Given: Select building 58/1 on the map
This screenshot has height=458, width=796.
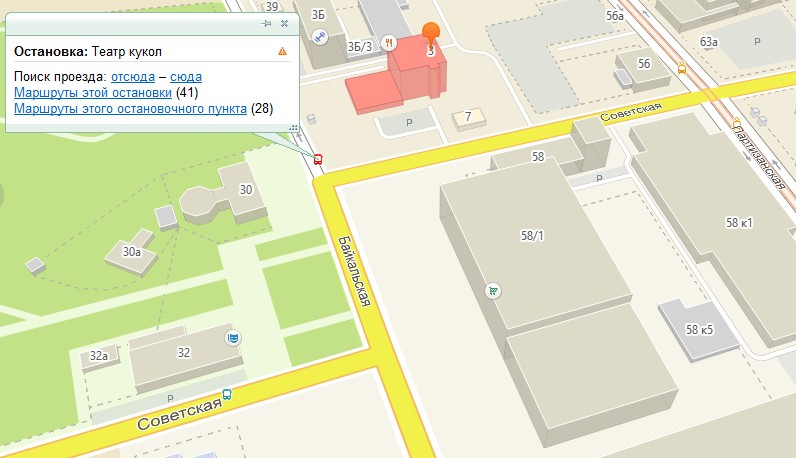Looking at the screenshot, I should [533, 254].
